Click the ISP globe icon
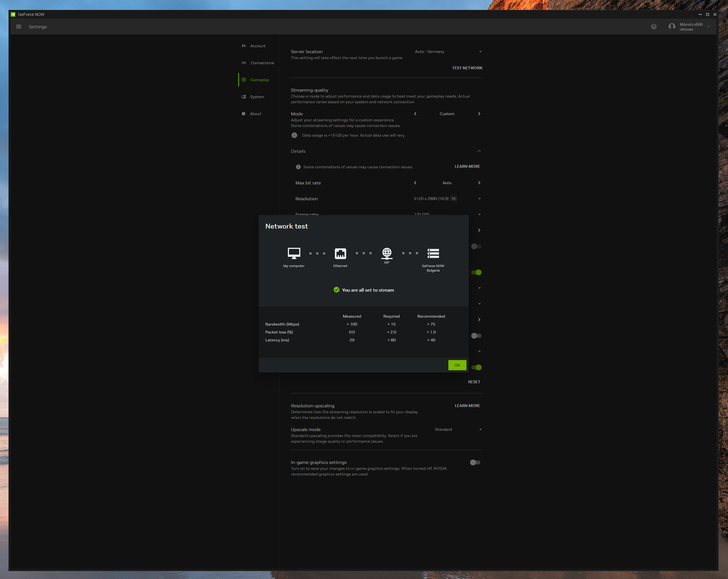The width and height of the screenshot is (728, 579). tap(387, 252)
